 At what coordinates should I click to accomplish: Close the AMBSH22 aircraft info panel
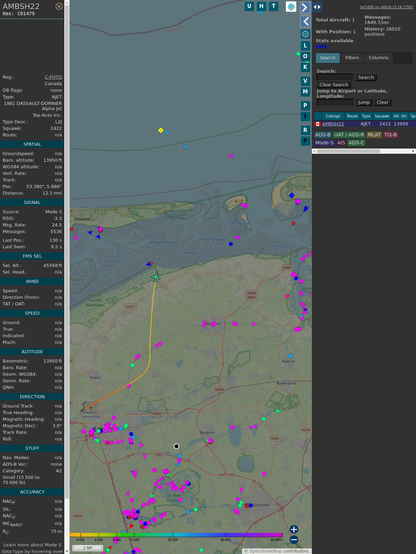(x=59, y=6)
